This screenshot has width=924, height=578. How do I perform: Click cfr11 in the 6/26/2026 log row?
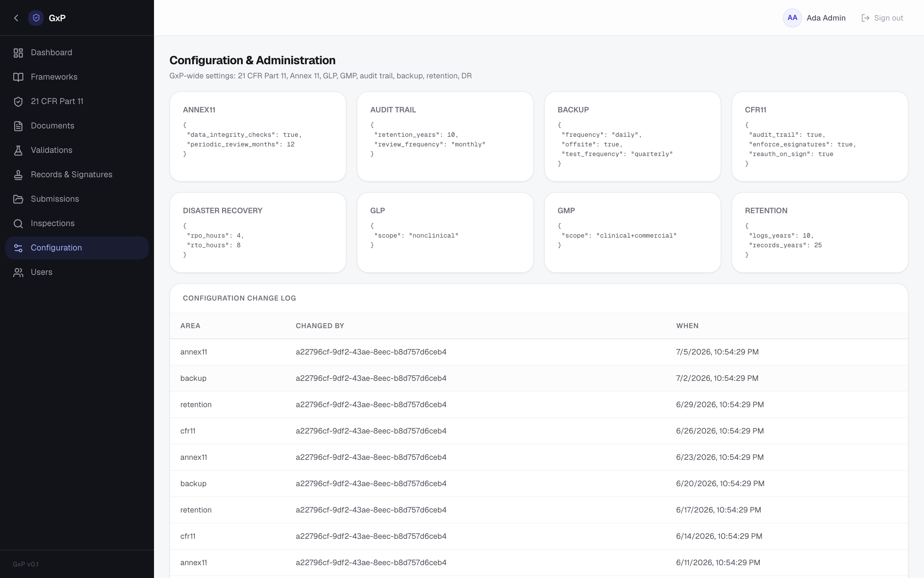tap(187, 431)
